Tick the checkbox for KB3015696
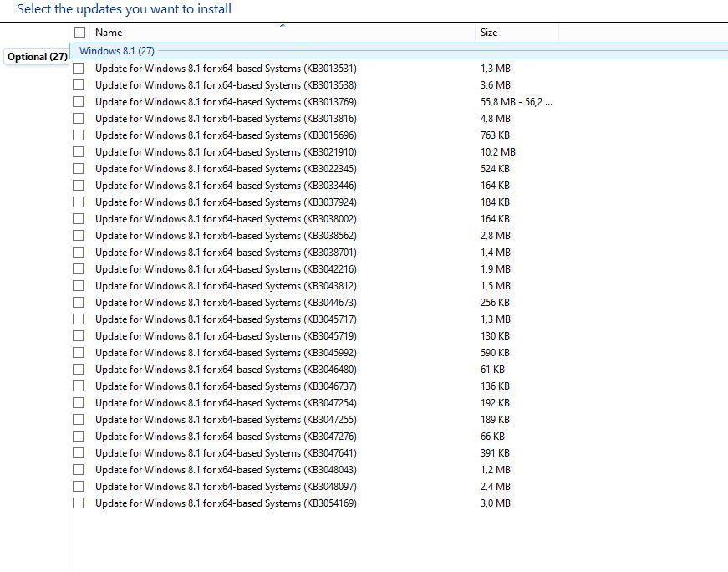Image resolution: width=728 pixels, height=572 pixels. (x=79, y=135)
